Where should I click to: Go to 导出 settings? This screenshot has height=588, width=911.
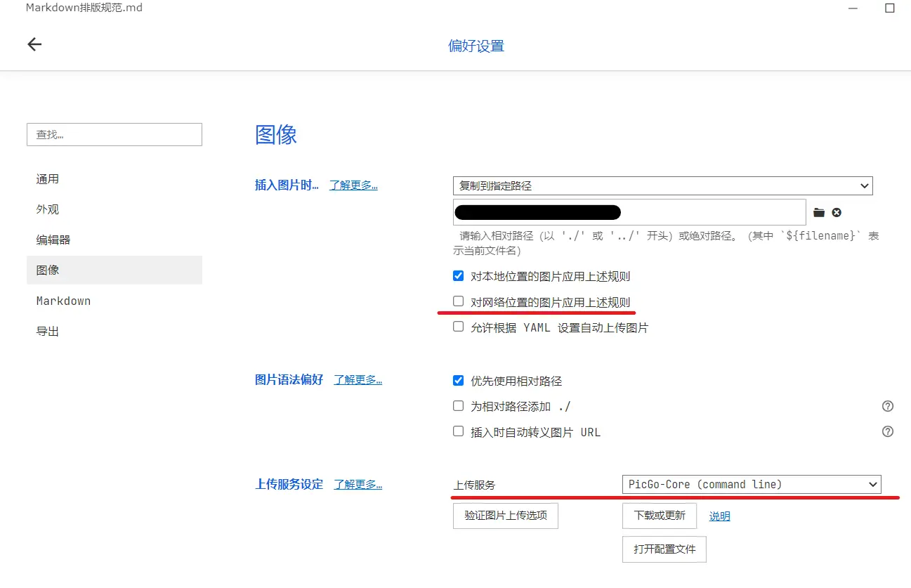[x=114, y=331]
